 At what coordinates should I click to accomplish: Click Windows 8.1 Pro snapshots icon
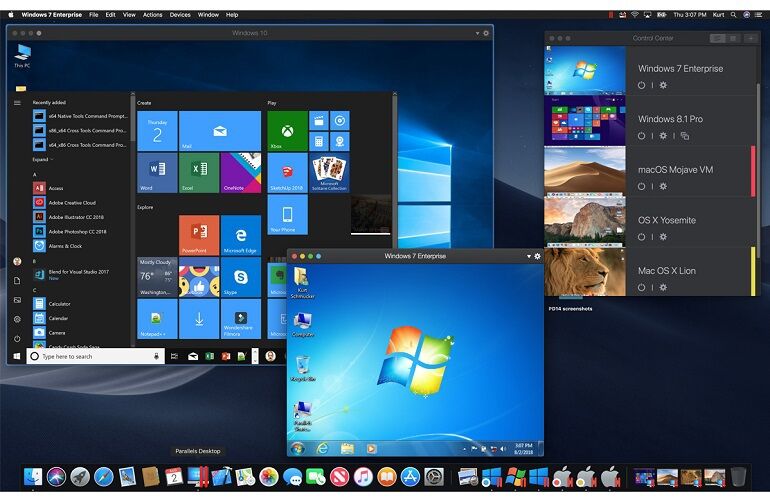(685, 136)
